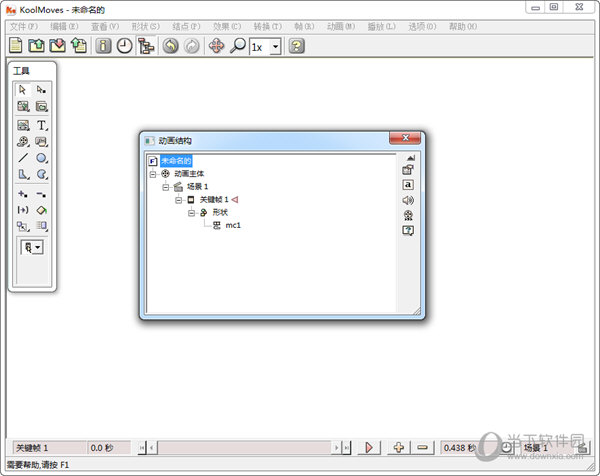Collapse the 形状 tree node
Screen dimensions: 600x476
191,213
